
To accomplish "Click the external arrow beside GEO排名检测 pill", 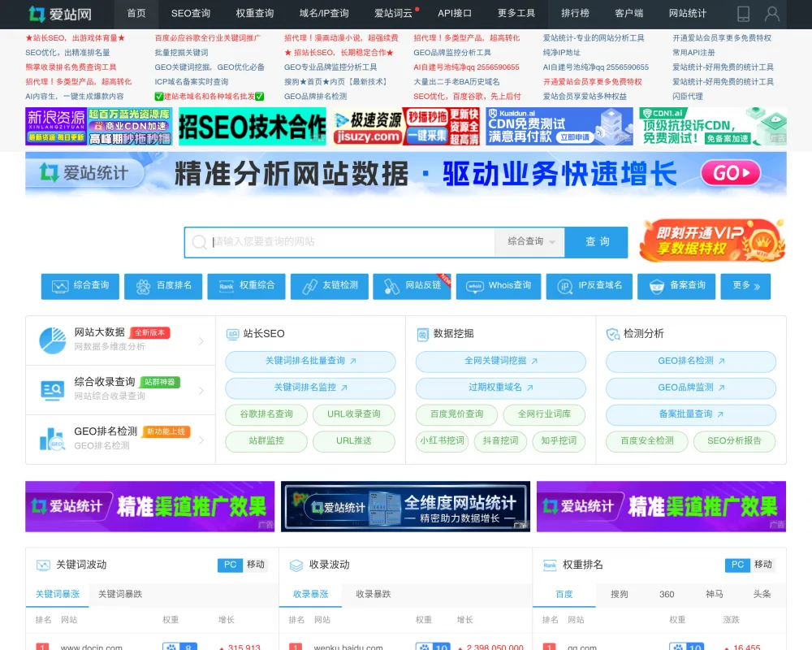I will [721, 362].
